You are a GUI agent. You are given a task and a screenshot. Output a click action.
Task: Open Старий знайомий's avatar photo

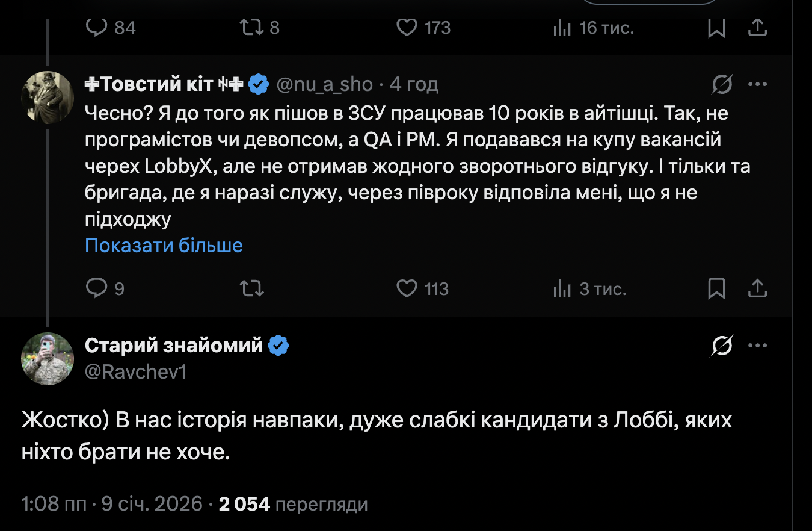click(47, 358)
